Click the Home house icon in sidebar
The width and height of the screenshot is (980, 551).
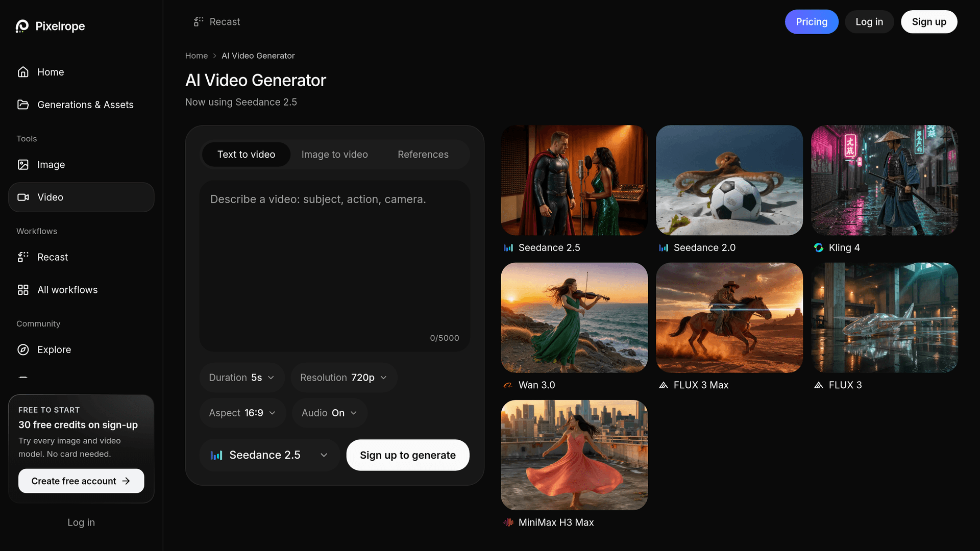pyautogui.click(x=23, y=72)
